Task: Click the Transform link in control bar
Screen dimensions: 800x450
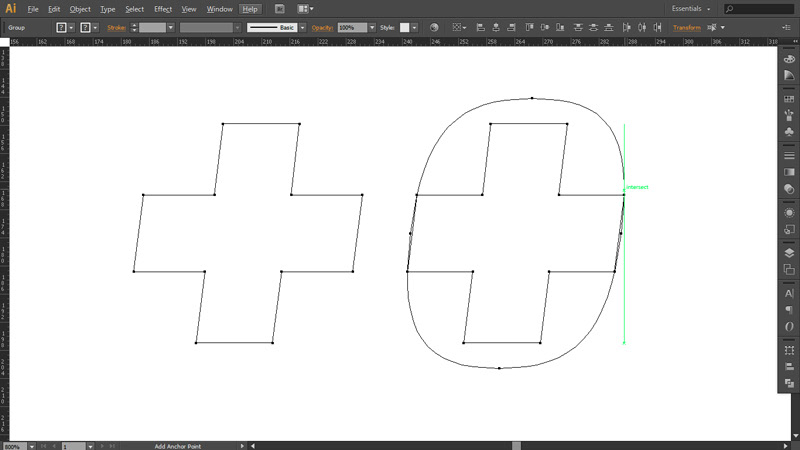Action: [x=687, y=28]
